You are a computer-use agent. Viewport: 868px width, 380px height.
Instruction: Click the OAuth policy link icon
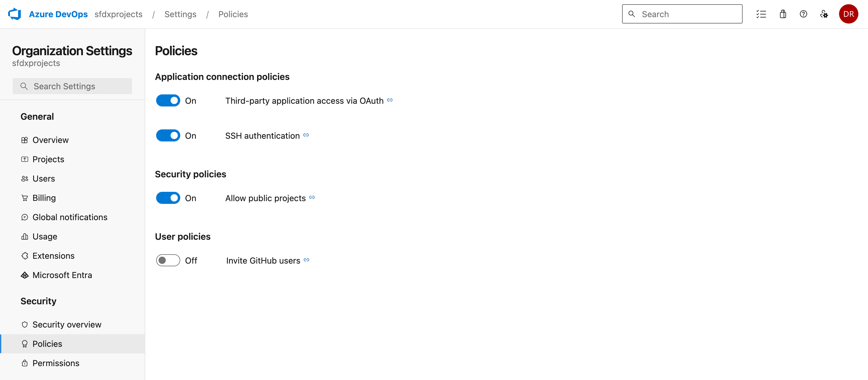tap(390, 100)
